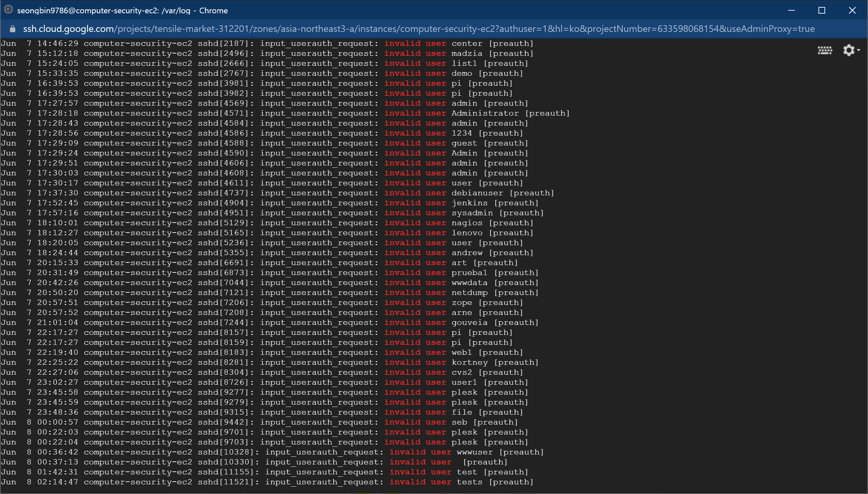The image size is (868, 494).
Task: Maximize the Chrome SSH window
Action: click(x=821, y=11)
